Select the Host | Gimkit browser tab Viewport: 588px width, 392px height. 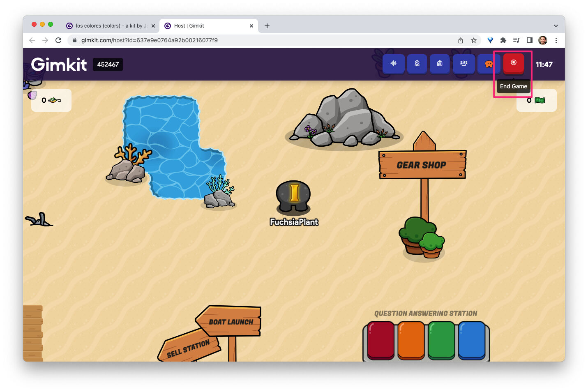coord(209,26)
